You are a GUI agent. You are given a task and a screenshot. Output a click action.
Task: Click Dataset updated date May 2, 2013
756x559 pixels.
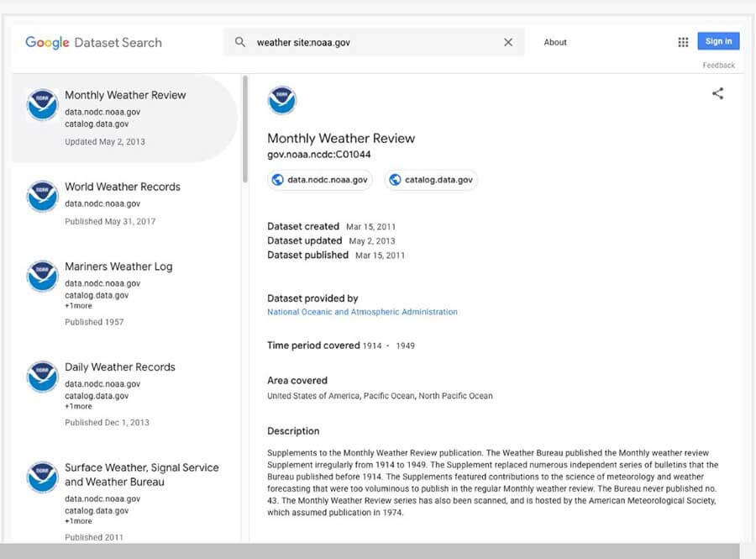pos(372,241)
